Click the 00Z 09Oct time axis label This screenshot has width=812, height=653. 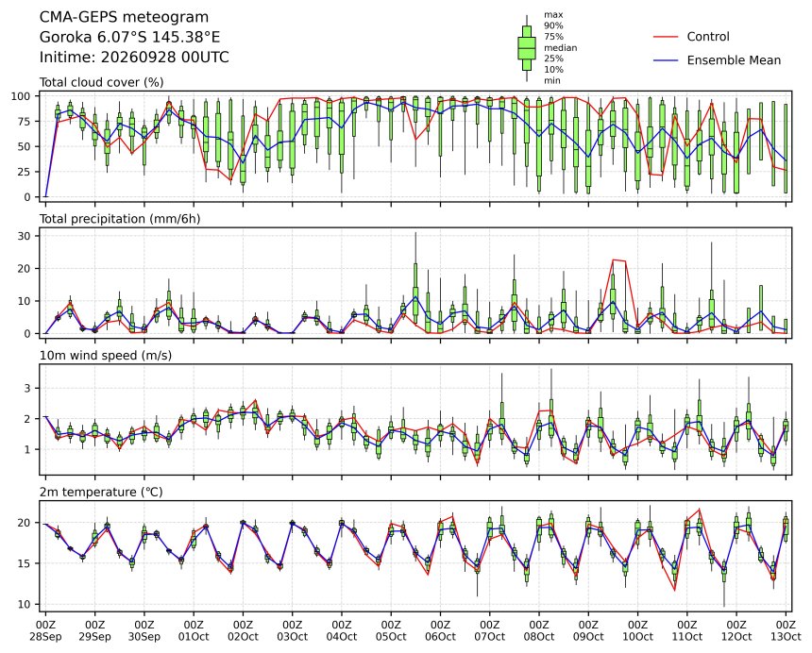point(588,630)
